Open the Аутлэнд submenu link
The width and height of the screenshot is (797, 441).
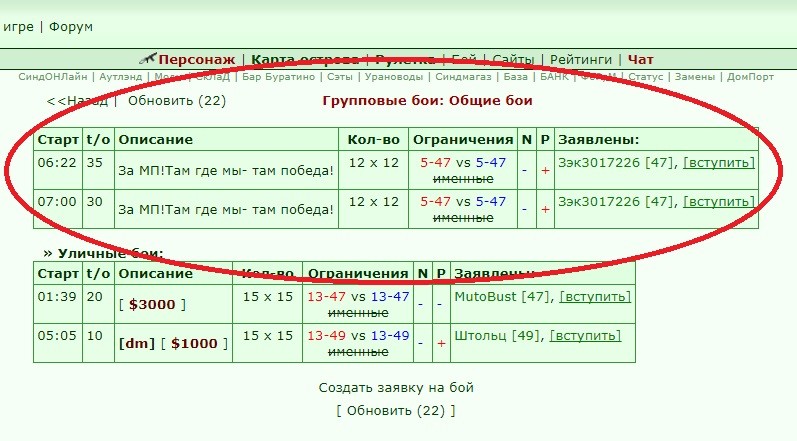[120, 77]
